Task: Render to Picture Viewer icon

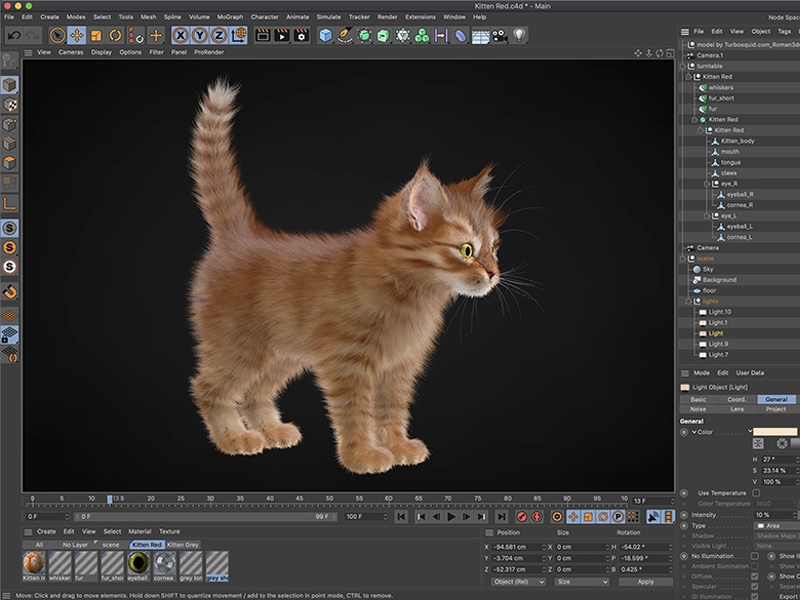Action: pyautogui.click(x=282, y=35)
